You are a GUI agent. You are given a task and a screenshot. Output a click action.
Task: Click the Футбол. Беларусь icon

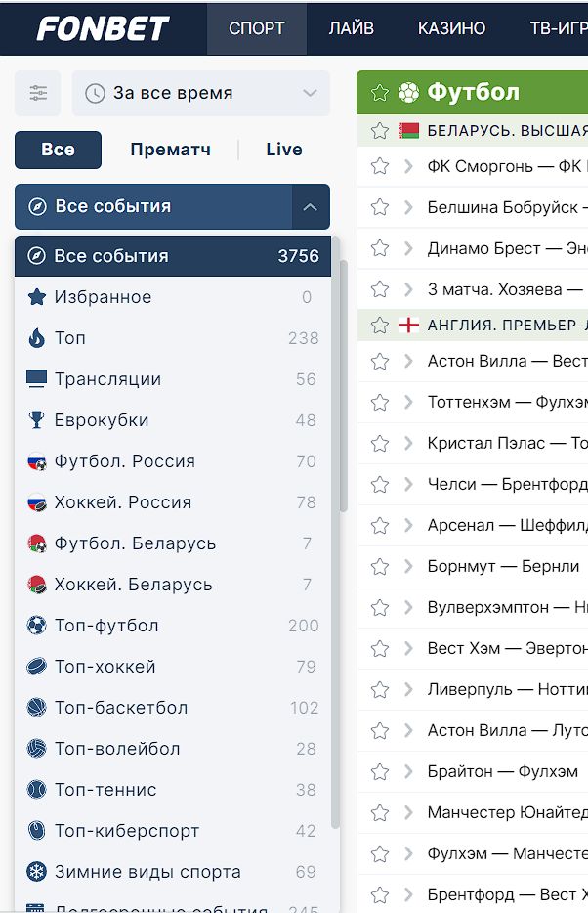click(x=37, y=543)
